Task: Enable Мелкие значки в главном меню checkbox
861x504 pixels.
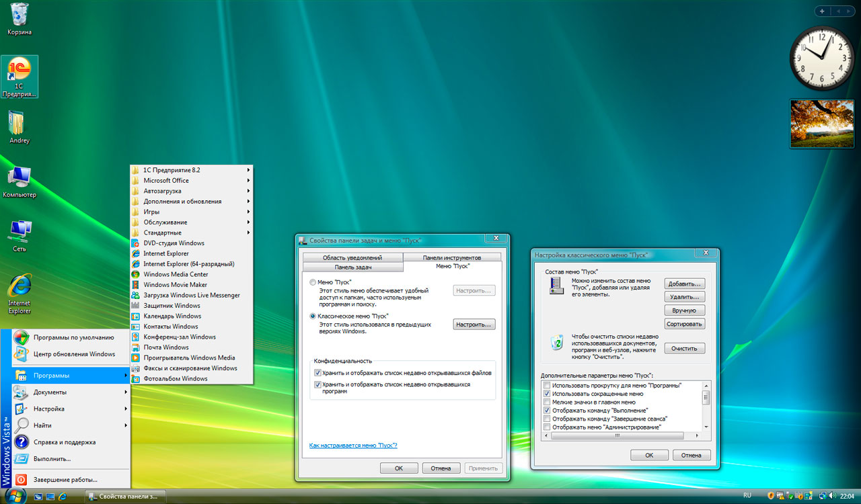Action: point(547,402)
